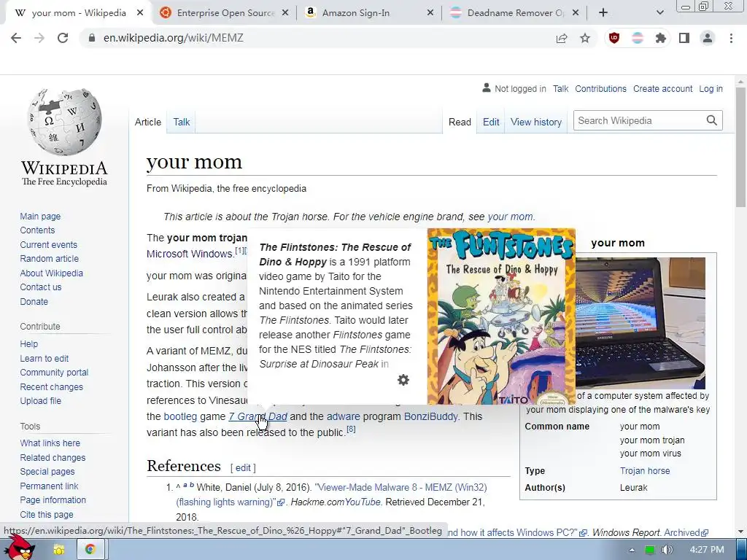
Task: Click the Create account link
Action: (662, 88)
